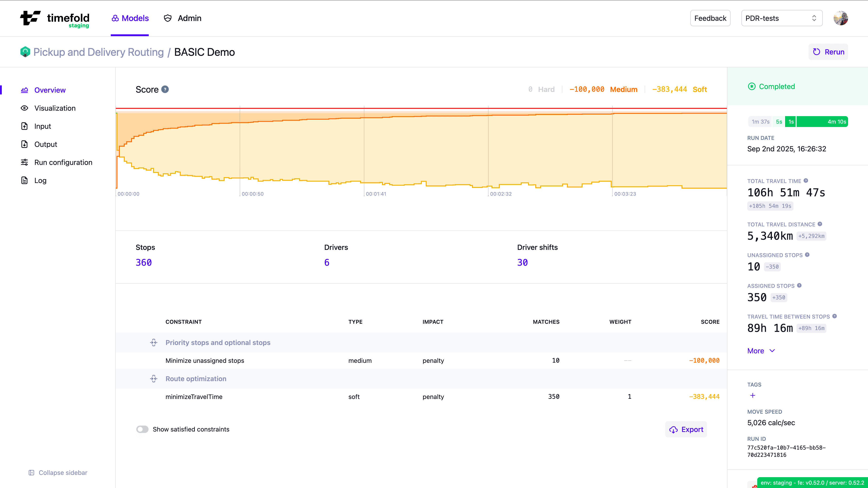Toggle Show satisfied constraints switch
Viewport: 868px width, 488px height.
click(x=142, y=429)
